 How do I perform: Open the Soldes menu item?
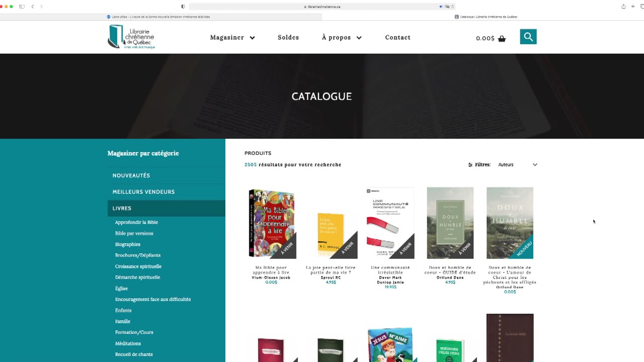(288, 37)
